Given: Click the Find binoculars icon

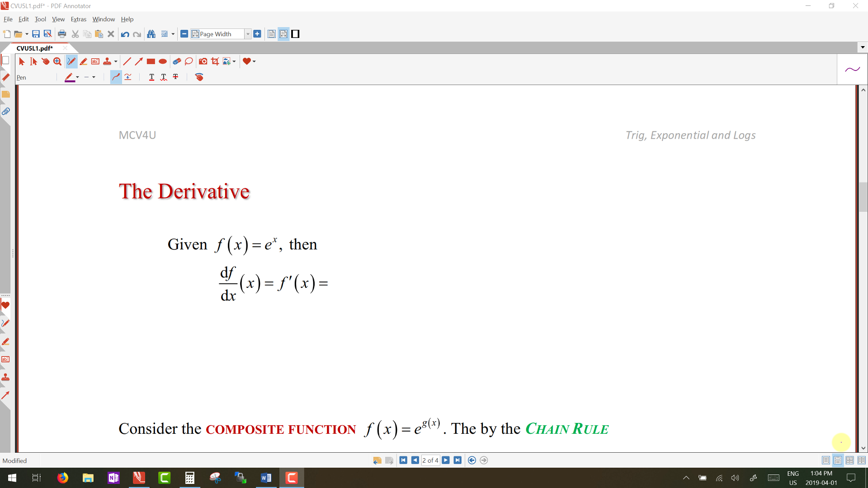Looking at the screenshot, I should (151, 34).
